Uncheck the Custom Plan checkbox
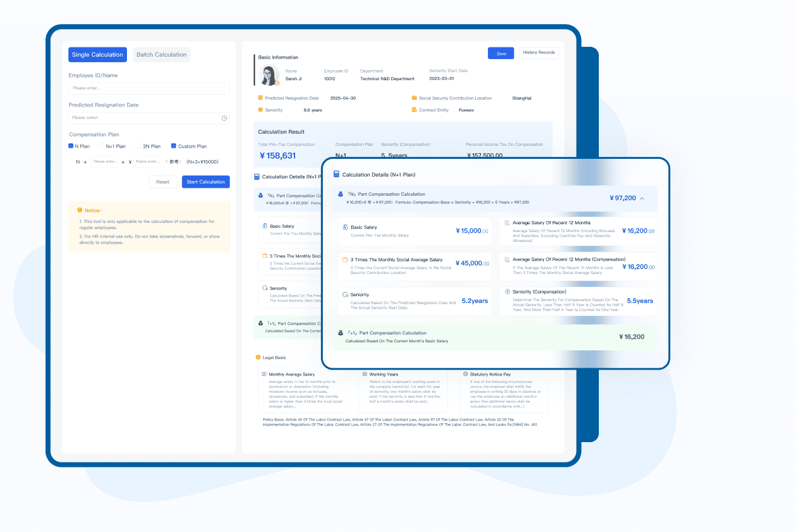Screen dimensions: 796x532 click(x=174, y=147)
